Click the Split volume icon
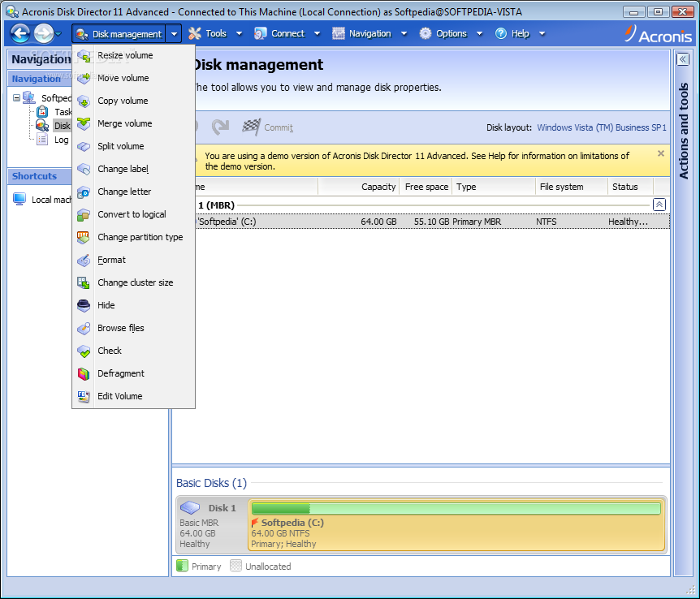The width and height of the screenshot is (700, 599). (x=84, y=146)
